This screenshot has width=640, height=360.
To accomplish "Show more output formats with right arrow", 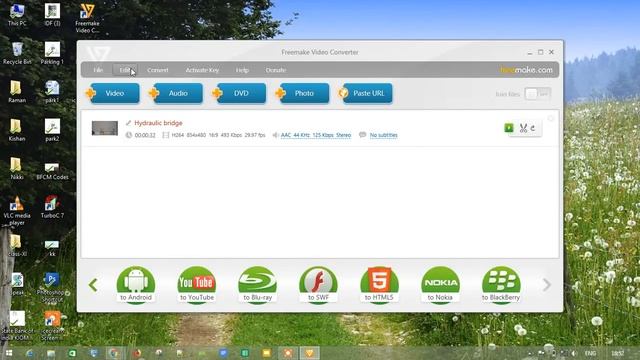I will tap(546, 284).
